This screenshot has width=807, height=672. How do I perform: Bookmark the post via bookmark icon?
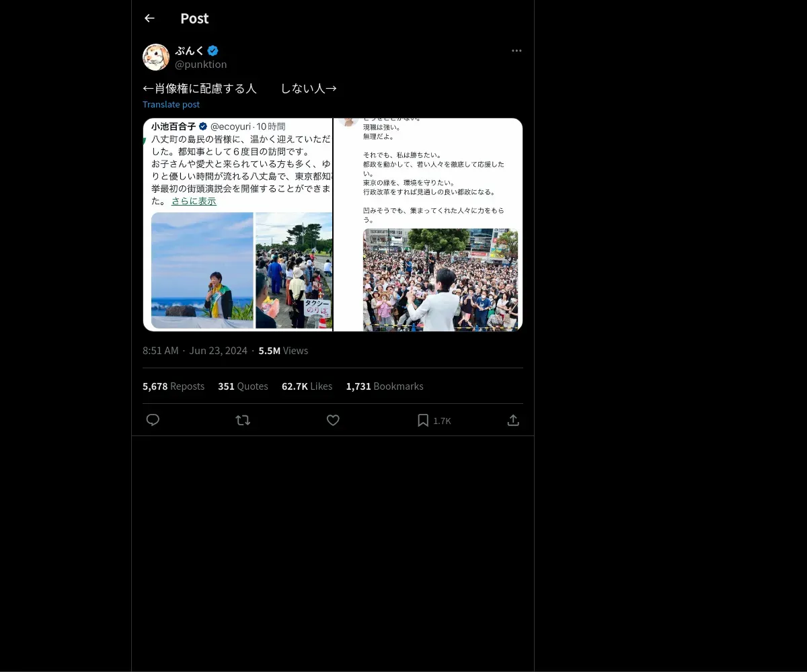423,420
